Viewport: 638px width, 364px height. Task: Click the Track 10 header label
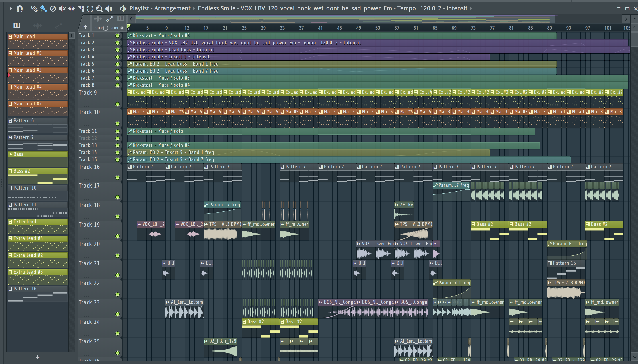[89, 112]
